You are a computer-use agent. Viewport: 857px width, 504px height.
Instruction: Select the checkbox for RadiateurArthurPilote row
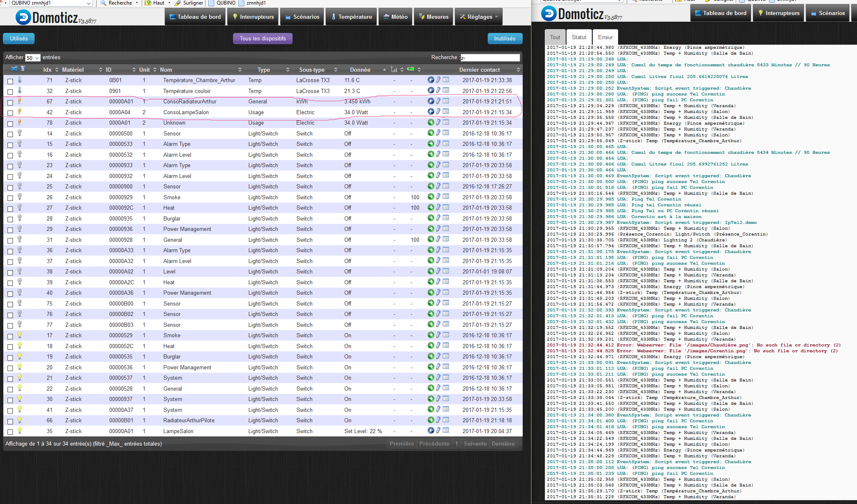10,421
